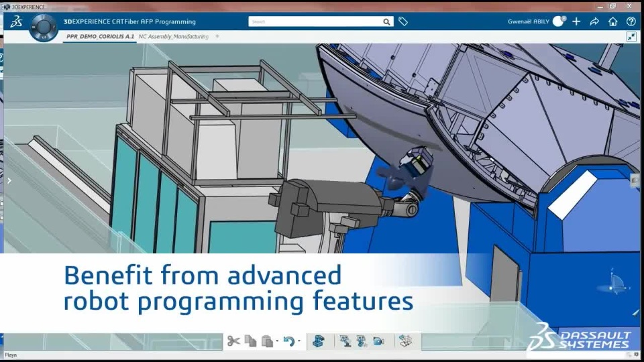Open the Help question mark icon
The width and height of the screenshot is (644, 362).
[x=631, y=21]
